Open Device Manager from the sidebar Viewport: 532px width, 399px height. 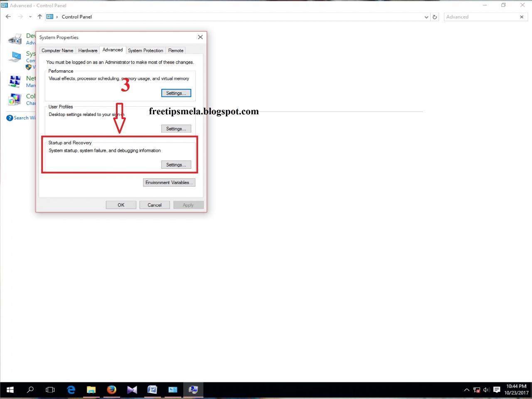coord(15,39)
